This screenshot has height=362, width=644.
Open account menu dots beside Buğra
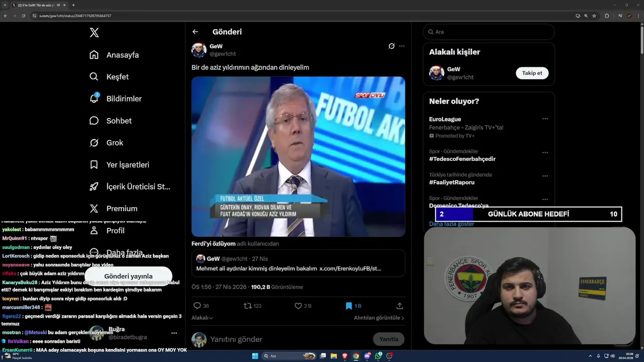coord(174,333)
